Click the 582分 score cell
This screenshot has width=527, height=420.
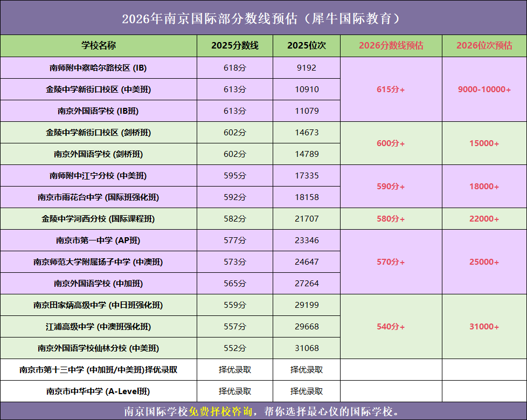coord(235,218)
